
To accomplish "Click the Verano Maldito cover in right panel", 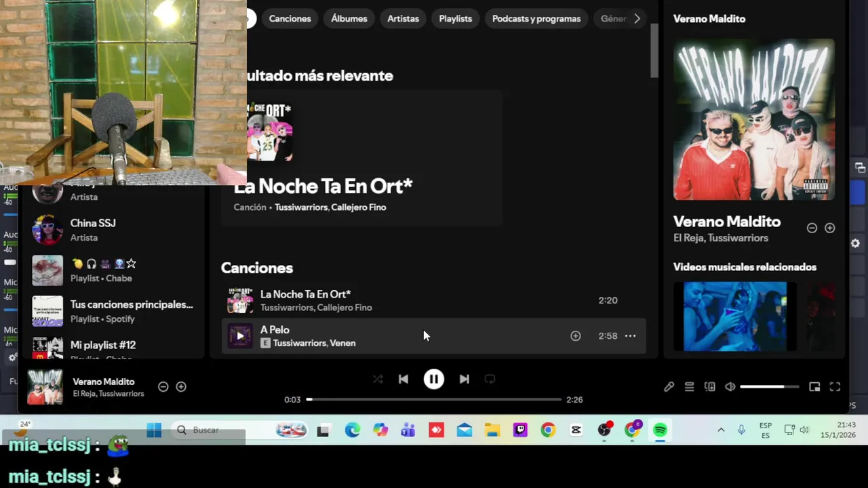I will click(754, 119).
